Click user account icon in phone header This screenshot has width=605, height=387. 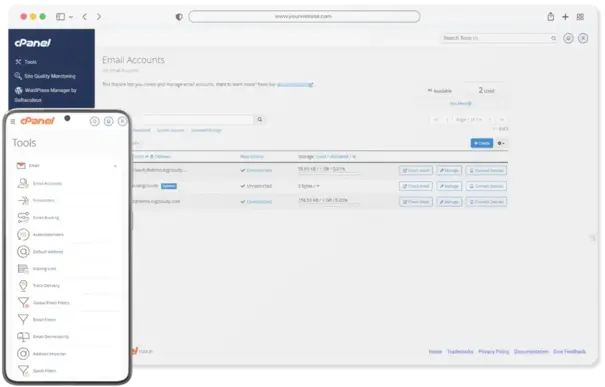pyautogui.click(x=109, y=122)
